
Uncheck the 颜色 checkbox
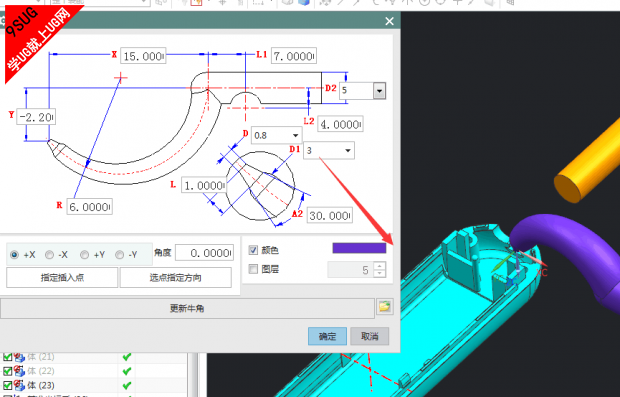tap(253, 250)
